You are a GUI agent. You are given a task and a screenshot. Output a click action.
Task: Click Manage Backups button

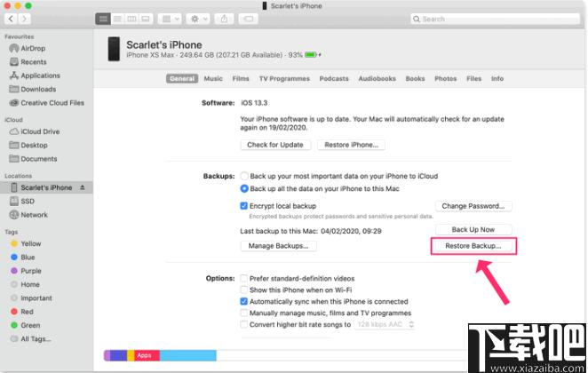(278, 246)
